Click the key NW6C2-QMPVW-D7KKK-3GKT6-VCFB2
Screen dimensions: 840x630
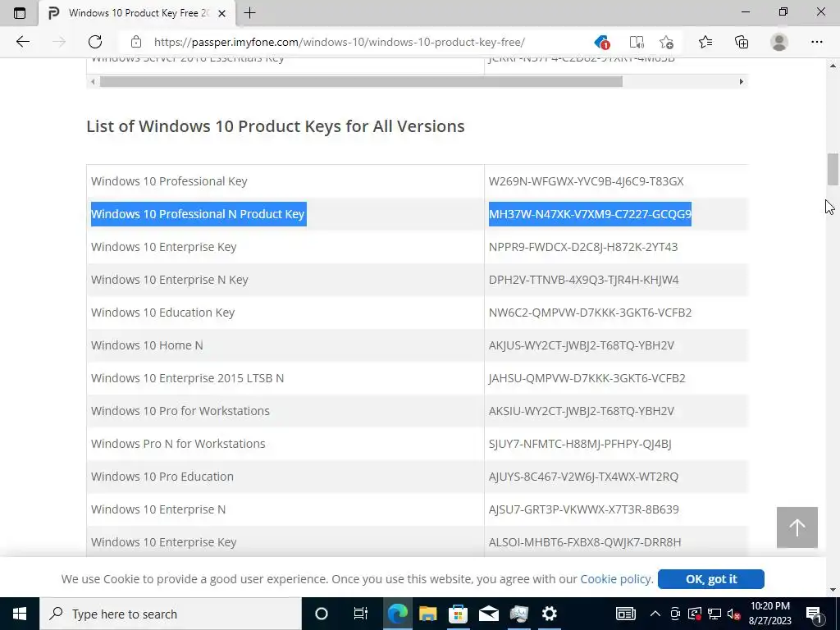point(590,313)
